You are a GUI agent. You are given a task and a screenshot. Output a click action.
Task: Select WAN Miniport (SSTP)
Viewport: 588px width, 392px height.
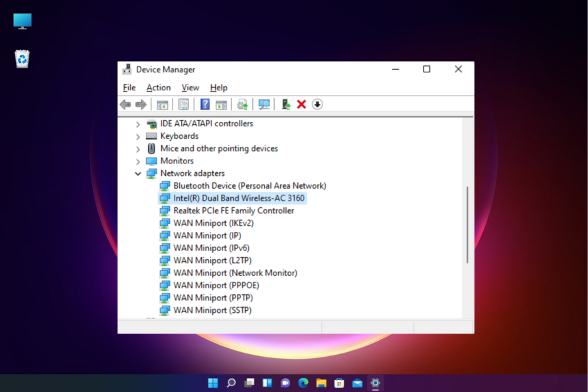(x=212, y=310)
